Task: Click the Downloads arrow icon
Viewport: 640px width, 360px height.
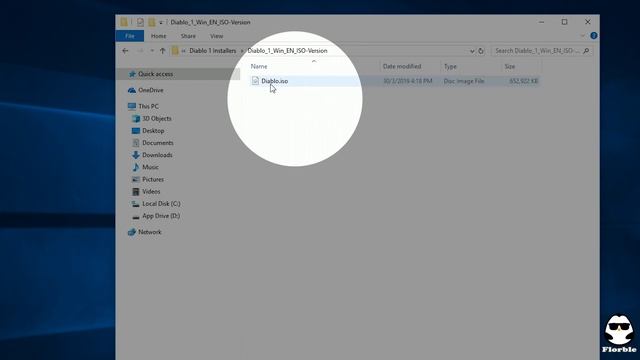Action: 136,155
